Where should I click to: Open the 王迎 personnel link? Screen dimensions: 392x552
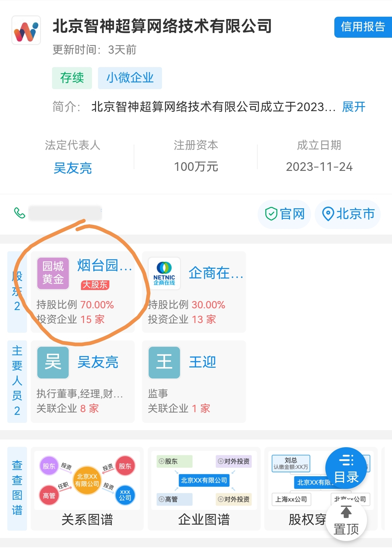[203, 362]
